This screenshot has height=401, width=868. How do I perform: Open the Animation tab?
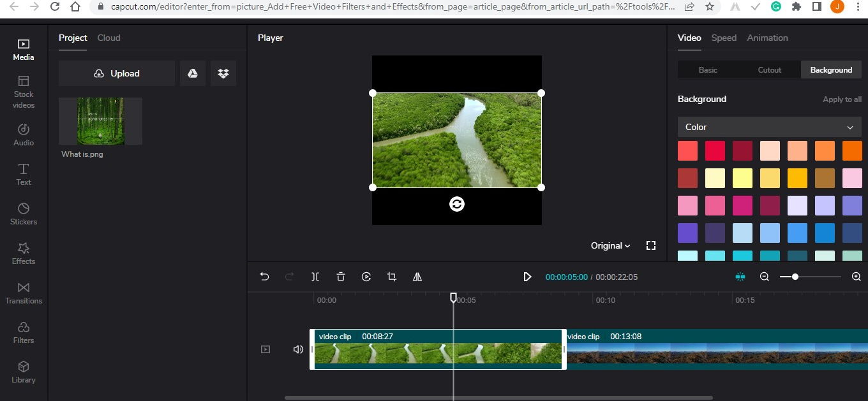tap(767, 38)
